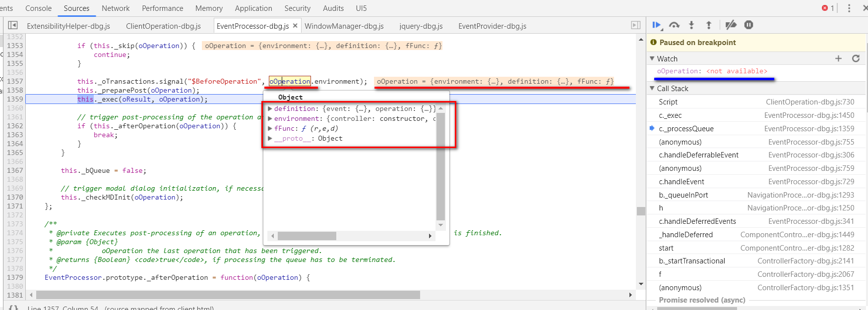This screenshot has width=868, height=310.
Task: Resume script execution
Action: pos(657,25)
